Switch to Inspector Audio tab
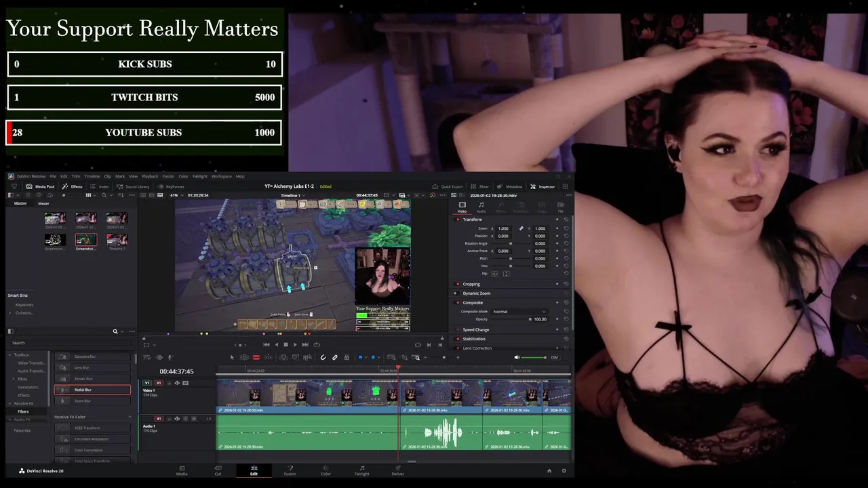 (481, 207)
